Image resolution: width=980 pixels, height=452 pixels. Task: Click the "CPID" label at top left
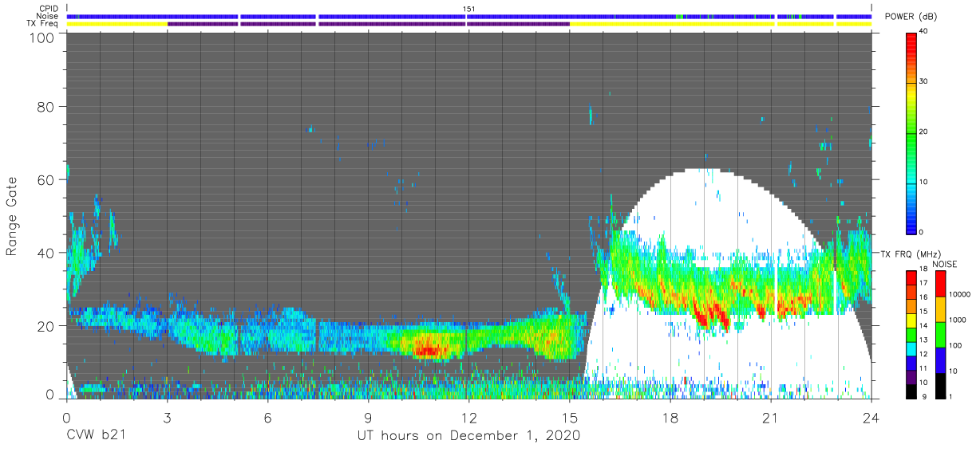(48, 9)
